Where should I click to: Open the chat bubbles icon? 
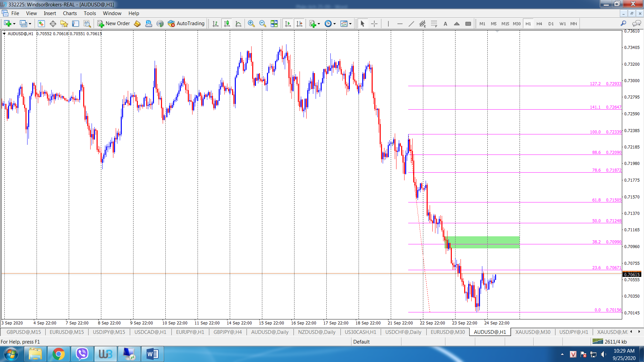636,23
